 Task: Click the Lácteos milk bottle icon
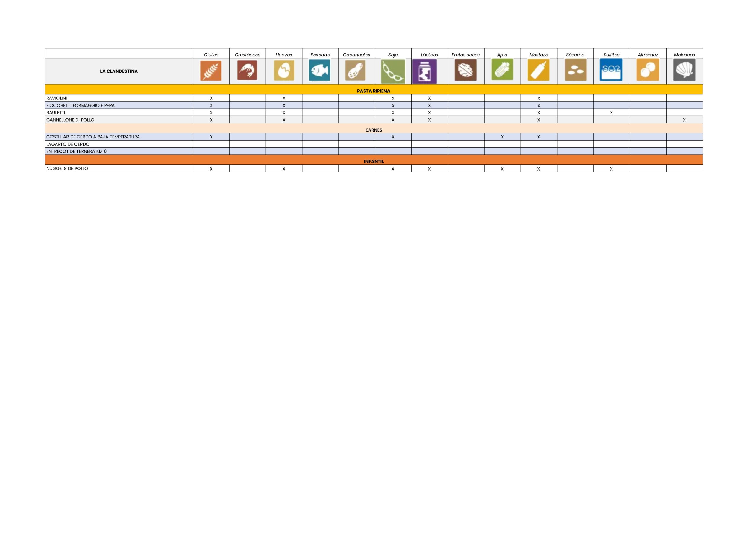click(x=424, y=71)
